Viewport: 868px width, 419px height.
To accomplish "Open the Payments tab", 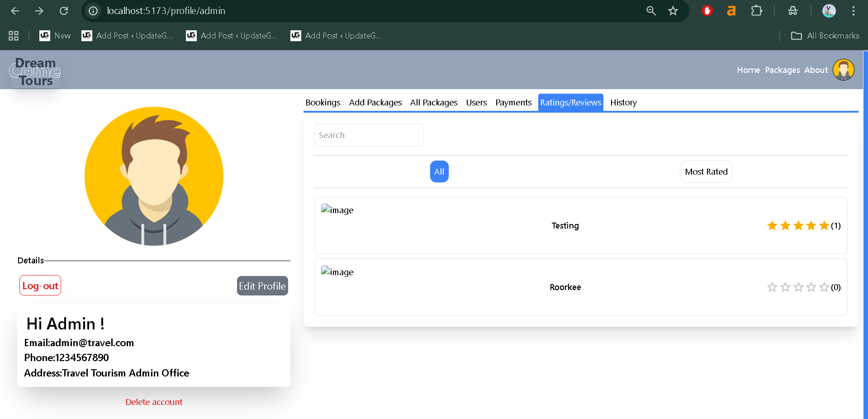I will (513, 103).
